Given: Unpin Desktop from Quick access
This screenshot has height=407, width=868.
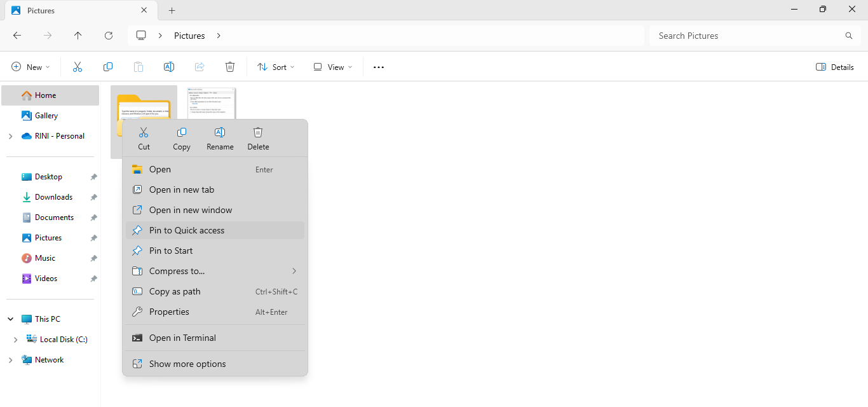Looking at the screenshot, I should click(93, 177).
